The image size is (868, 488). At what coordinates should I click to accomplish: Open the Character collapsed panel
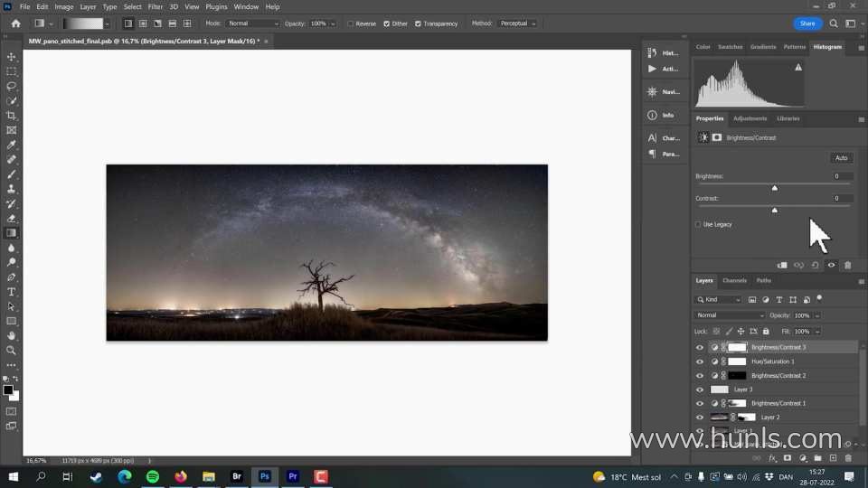664,137
